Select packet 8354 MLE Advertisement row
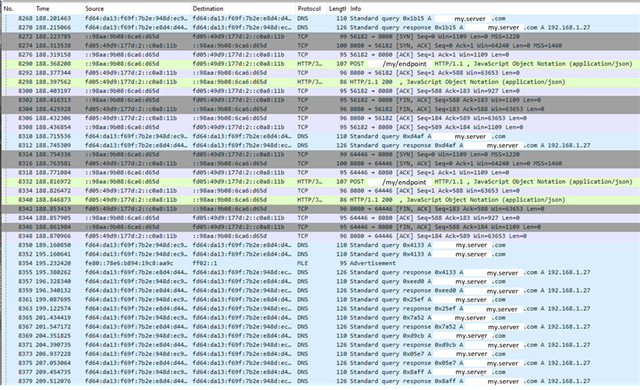This screenshot has width=640, height=390. [x=320, y=263]
